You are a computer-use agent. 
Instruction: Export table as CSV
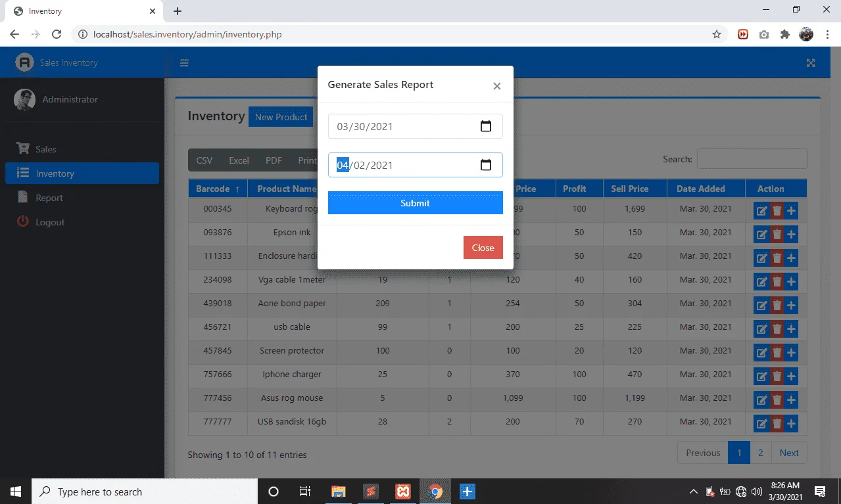coord(204,160)
